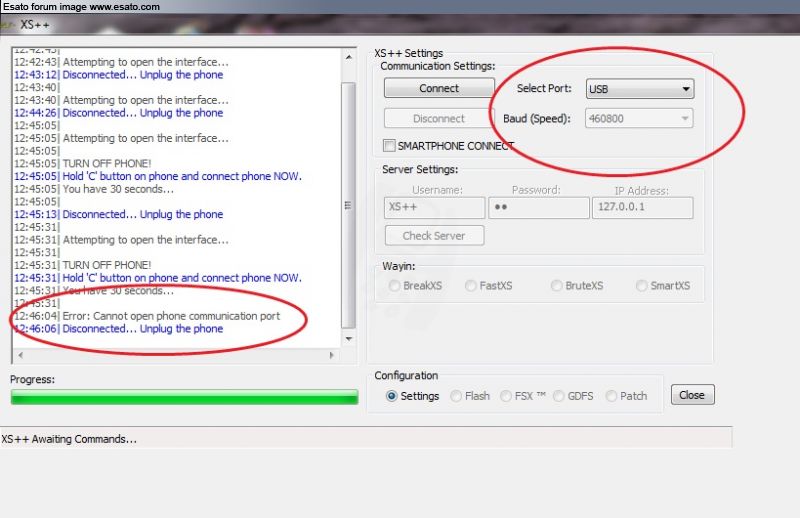Click the Connect button
The height and width of the screenshot is (518, 800).
pos(439,88)
